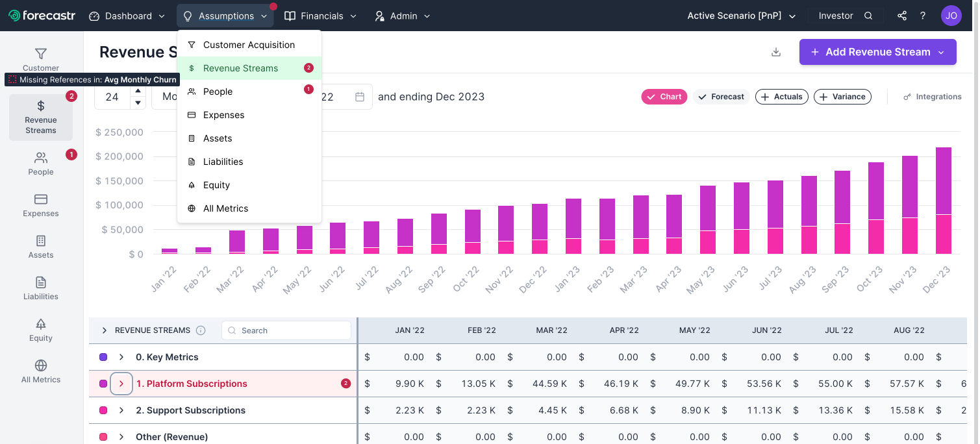Open Assets in the left sidebar

pos(41,247)
